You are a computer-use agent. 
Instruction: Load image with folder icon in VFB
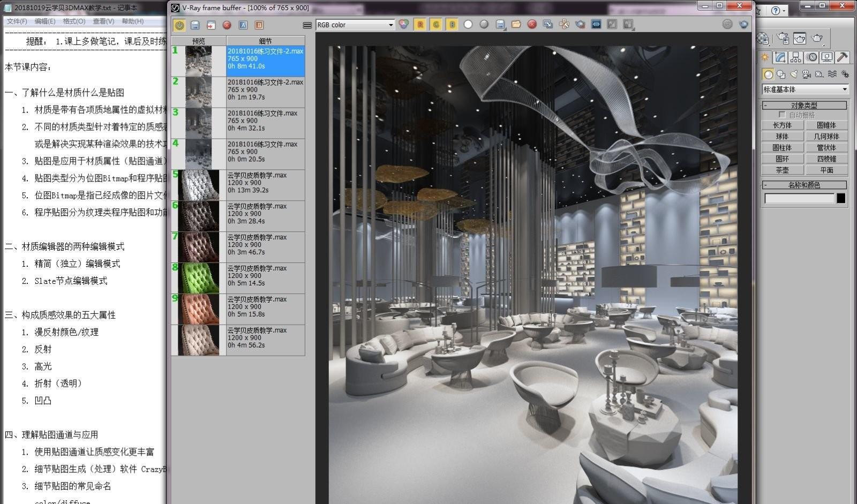pyautogui.click(x=516, y=24)
